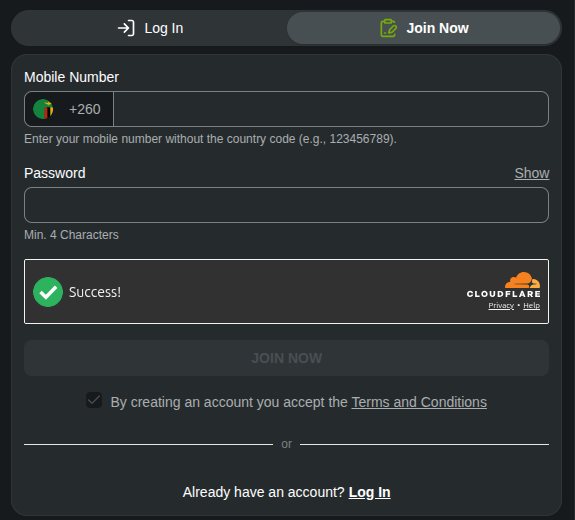Click the log in arrow icon

[126, 28]
